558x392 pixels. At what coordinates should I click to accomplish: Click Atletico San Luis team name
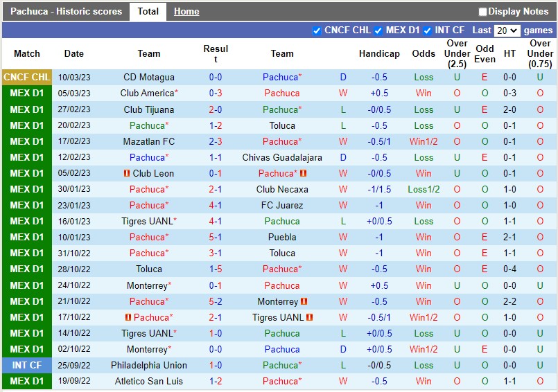(x=149, y=382)
